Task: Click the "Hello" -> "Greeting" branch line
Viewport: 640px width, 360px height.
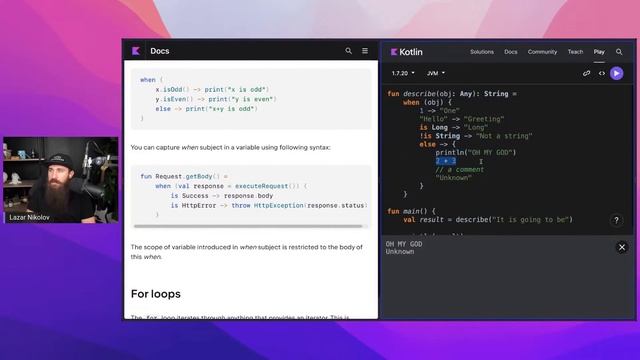Action: (x=462, y=119)
